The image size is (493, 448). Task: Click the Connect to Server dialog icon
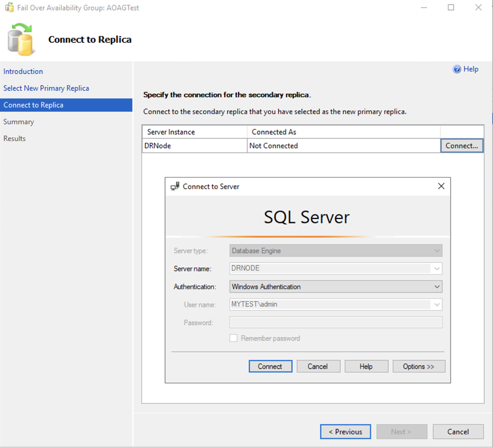pos(175,186)
